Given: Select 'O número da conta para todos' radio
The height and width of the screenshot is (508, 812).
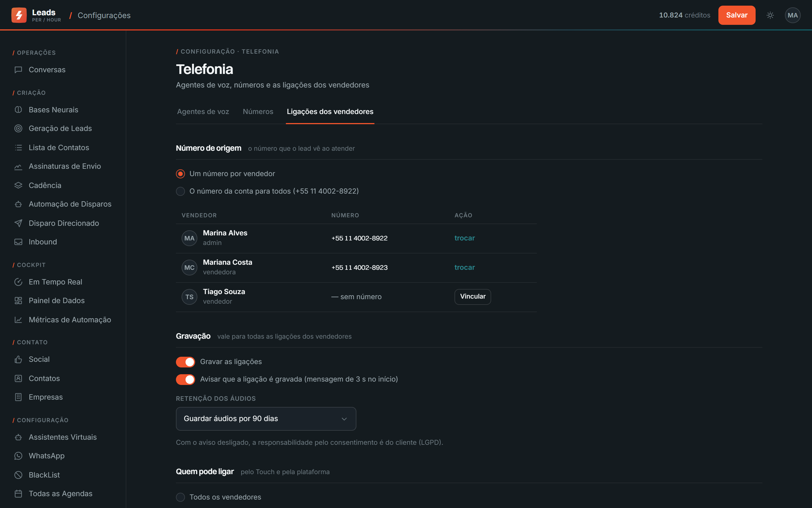Looking at the screenshot, I should (180, 191).
